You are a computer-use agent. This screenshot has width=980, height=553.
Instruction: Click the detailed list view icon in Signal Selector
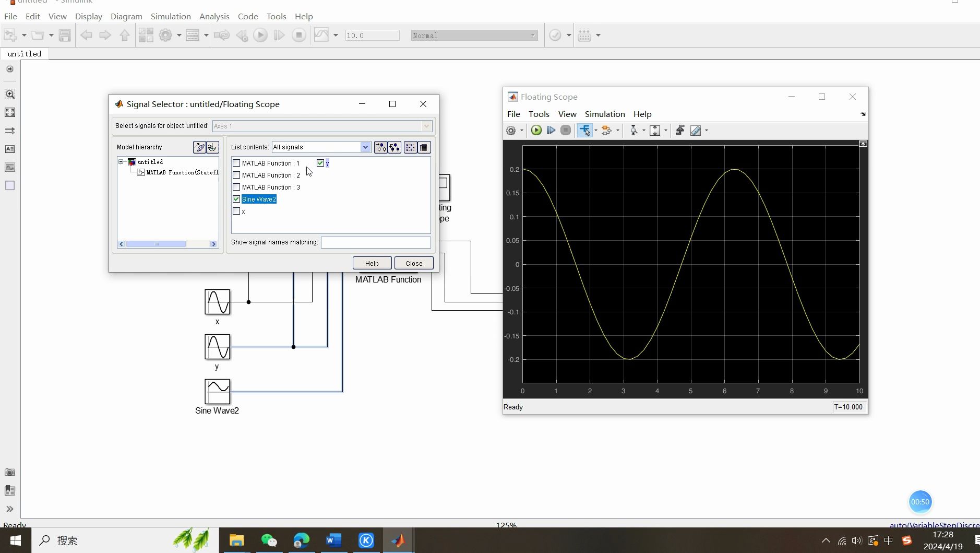[424, 147]
